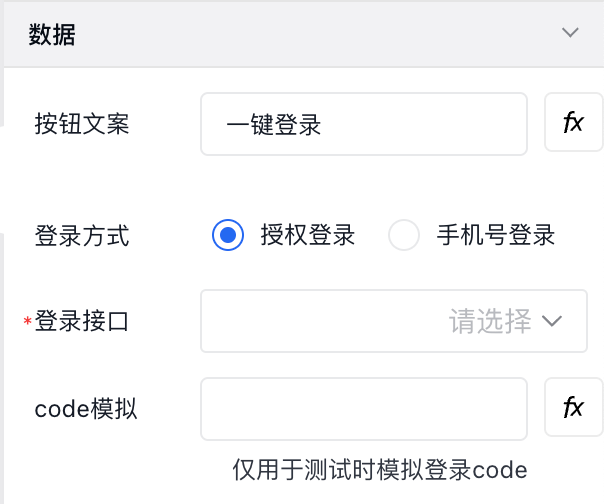The height and width of the screenshot is (504, 604).
Task: Click the 按钮文案 field label
Action: tap(82, 124)
